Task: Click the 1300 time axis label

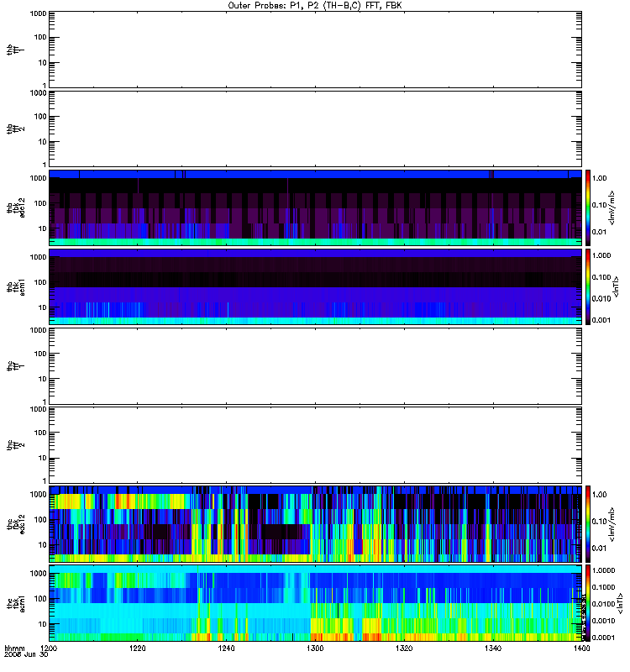Action: pyautogui.click(x=316, y=648)
